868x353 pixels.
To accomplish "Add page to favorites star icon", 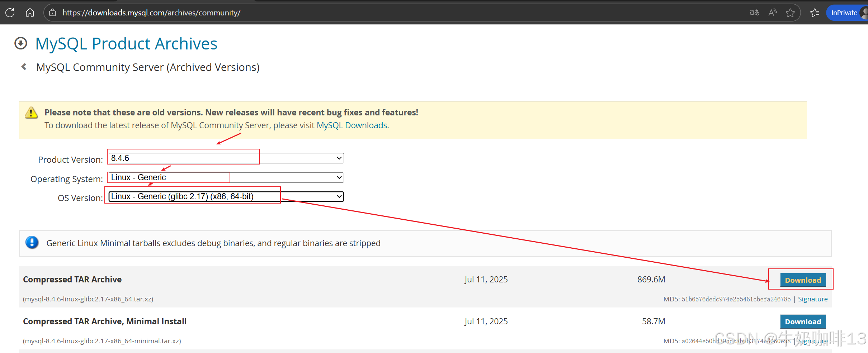I will pos(790,13).
